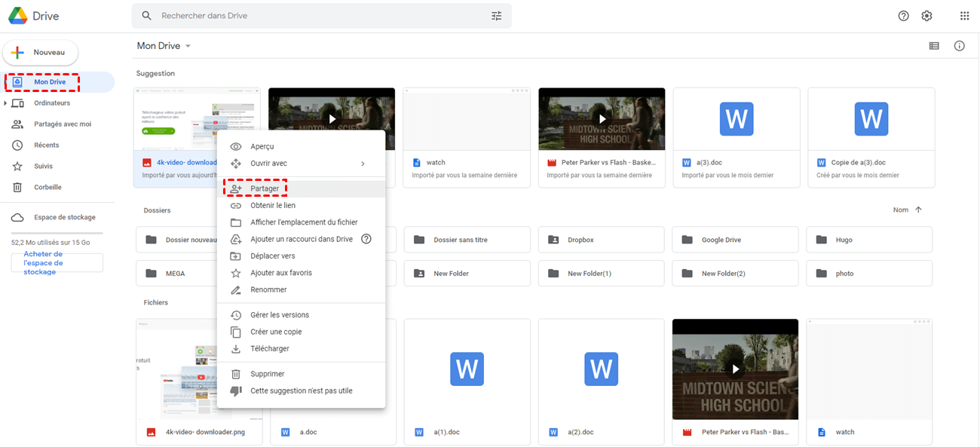
Task: Click the Nouveau button
Action: (x=41, y=53)
